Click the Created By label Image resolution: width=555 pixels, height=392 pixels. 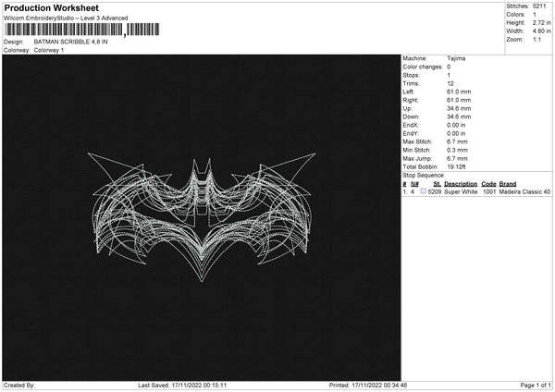[19, 386]
